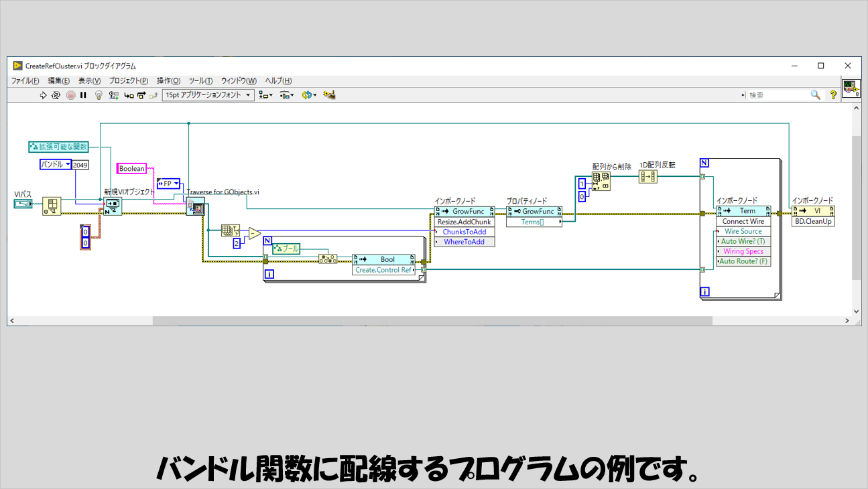The image size is (868, 489).
Task: Click Run Continuously in the toolbar
Action: tap(56, 95)
